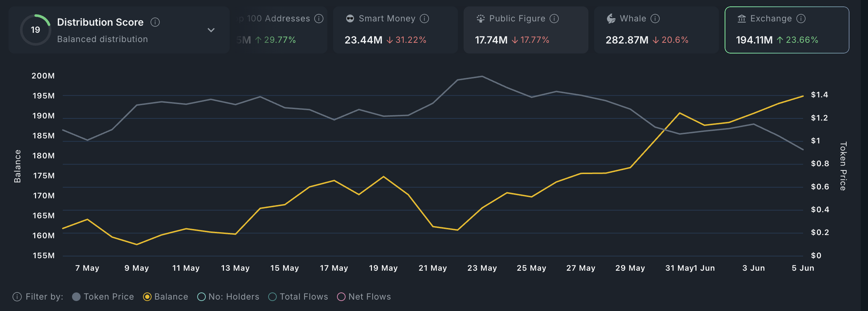
Task: Click the 31 May balance peak on chart
Action: coord(680,113)
